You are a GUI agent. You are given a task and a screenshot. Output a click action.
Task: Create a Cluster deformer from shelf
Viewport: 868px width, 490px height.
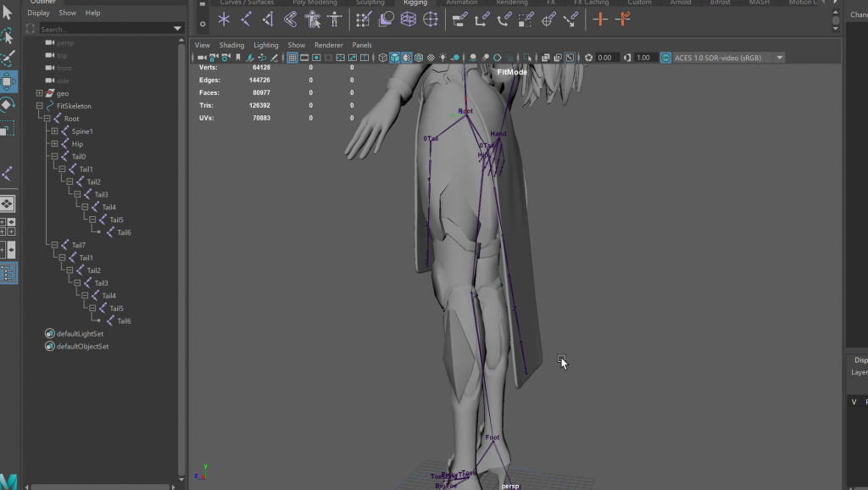[x=430, y=19]
